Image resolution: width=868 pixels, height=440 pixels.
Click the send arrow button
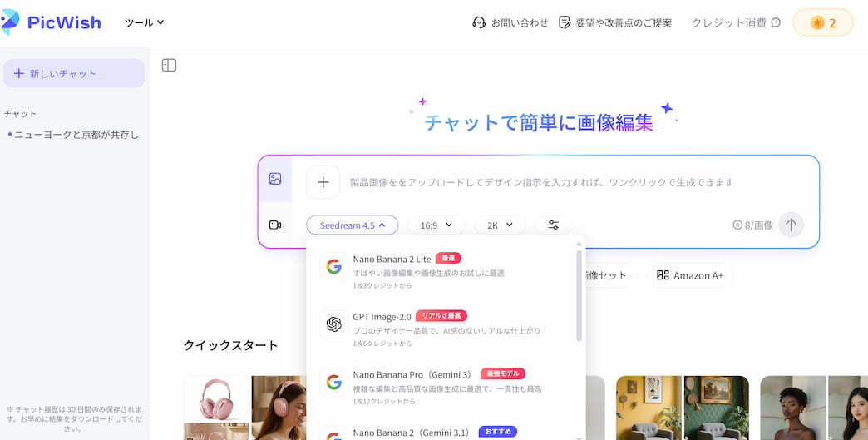[x=791, y=225]
